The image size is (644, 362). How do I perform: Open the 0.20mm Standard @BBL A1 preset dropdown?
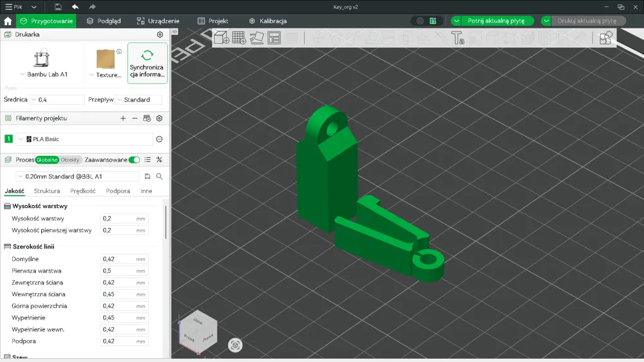pos(78,176)
